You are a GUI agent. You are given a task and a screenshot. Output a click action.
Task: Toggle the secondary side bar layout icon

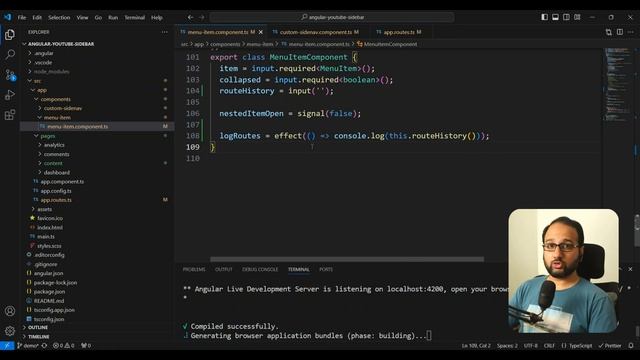click(x=567, y=17)
